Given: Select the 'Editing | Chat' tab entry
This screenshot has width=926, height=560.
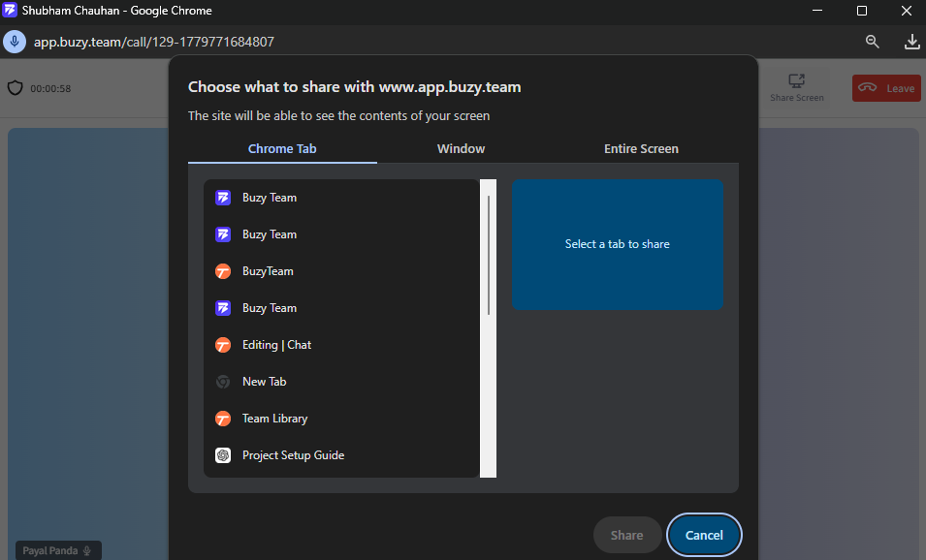Looking at the screenshot, I should click(x=341, y=345).
